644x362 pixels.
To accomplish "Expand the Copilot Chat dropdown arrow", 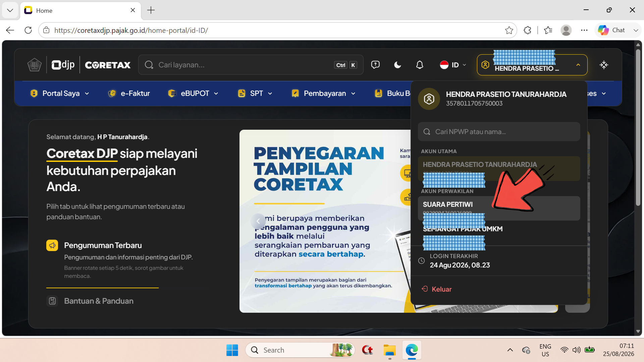I will [636, 30].
